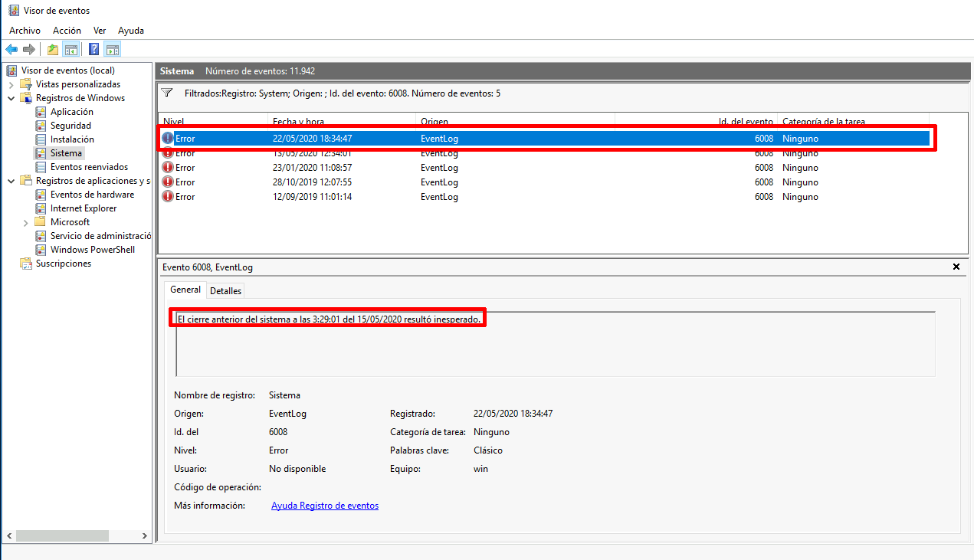The width and height of the screenshot is (974, 560).
Task: Click the Up one level folder icon
Action: 52,50
